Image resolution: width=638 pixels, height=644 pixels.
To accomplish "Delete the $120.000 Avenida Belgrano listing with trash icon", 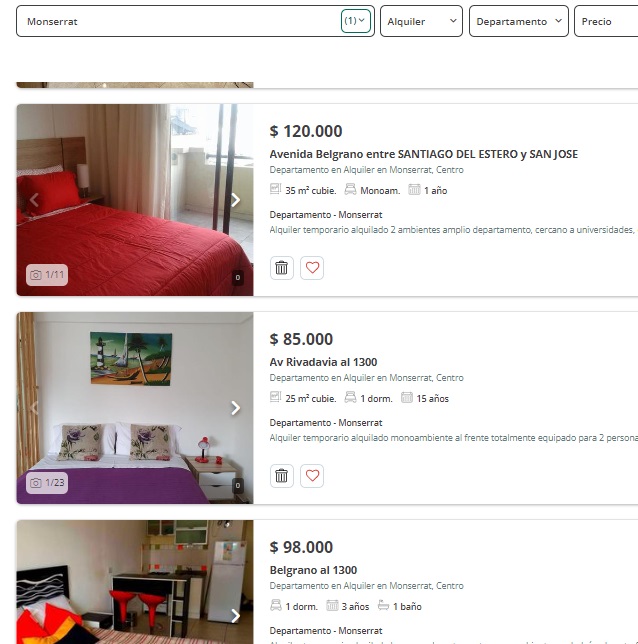I will (281, 268).
